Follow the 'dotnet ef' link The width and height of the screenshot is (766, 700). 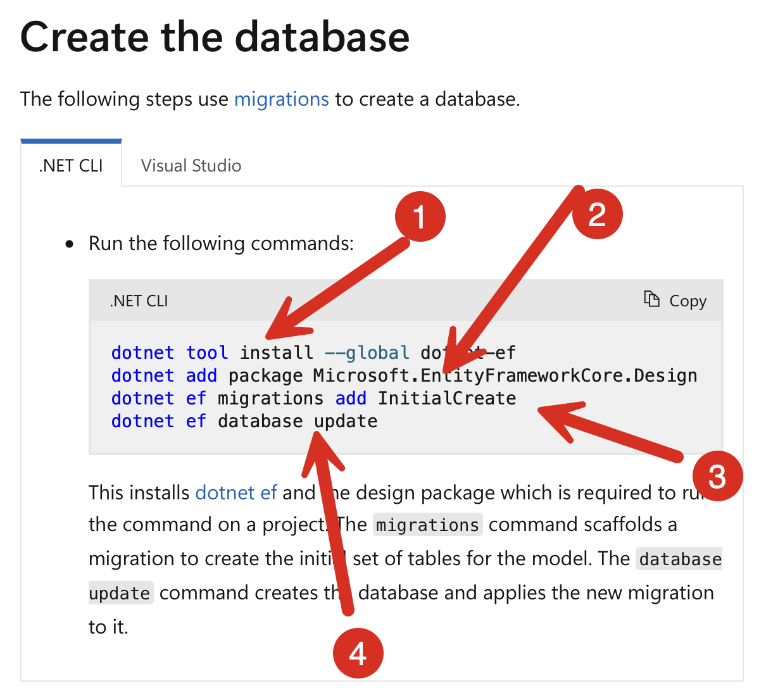(235, 492)
